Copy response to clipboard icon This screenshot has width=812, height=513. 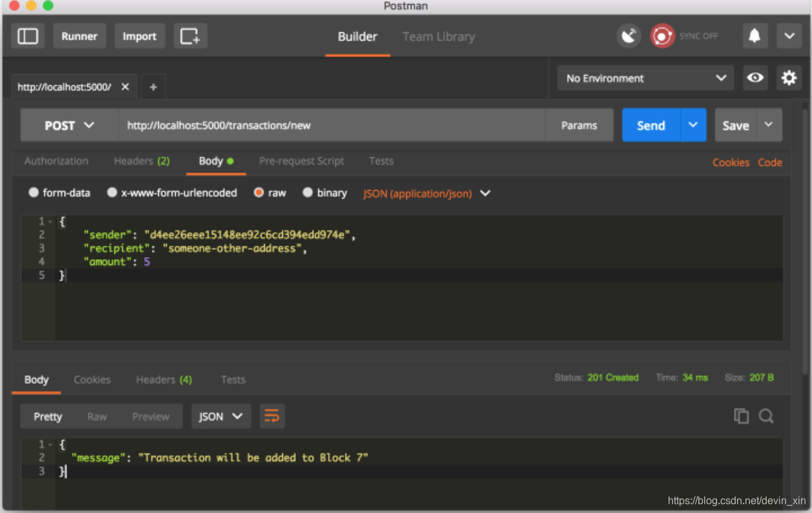pyautogui.click(x=742, y=416)
